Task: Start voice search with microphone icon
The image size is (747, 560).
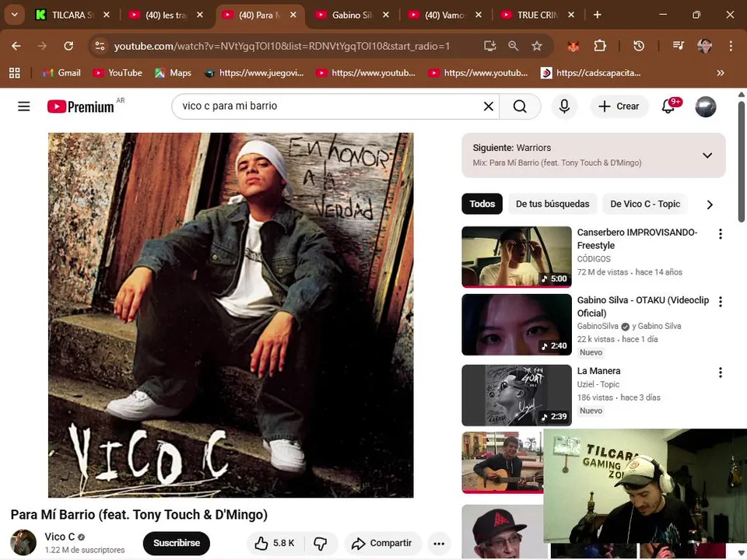Action: (565, 107)
